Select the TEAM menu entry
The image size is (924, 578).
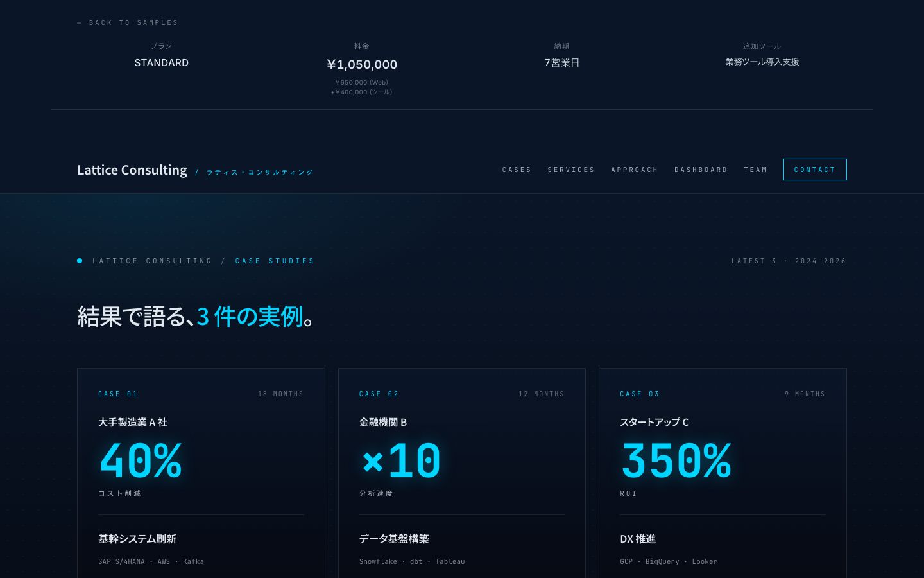(755, 170)
